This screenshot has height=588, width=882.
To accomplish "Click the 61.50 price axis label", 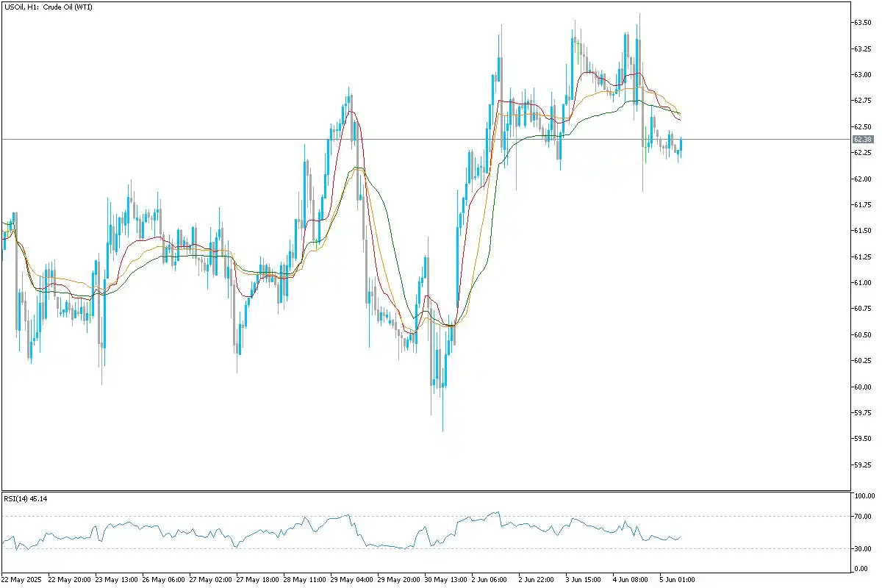I will point(862,231).
